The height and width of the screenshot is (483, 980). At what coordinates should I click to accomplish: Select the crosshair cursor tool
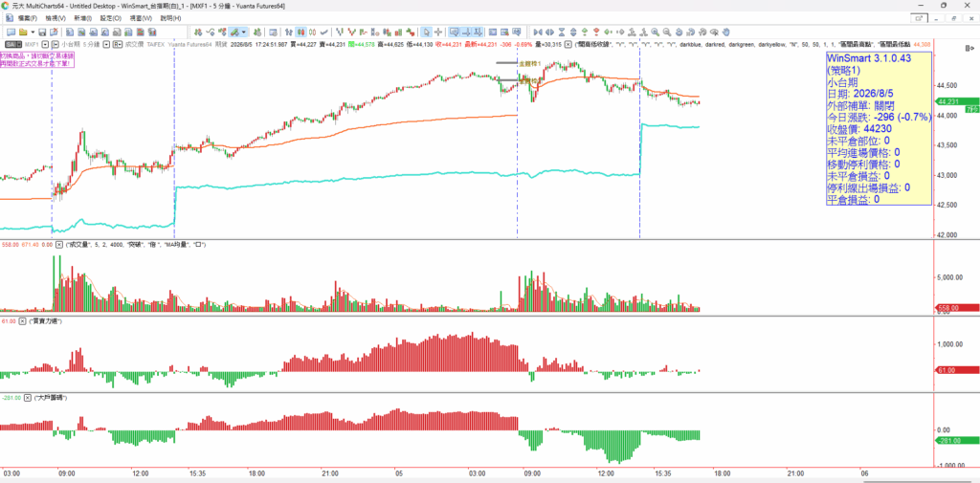point(438,32)
